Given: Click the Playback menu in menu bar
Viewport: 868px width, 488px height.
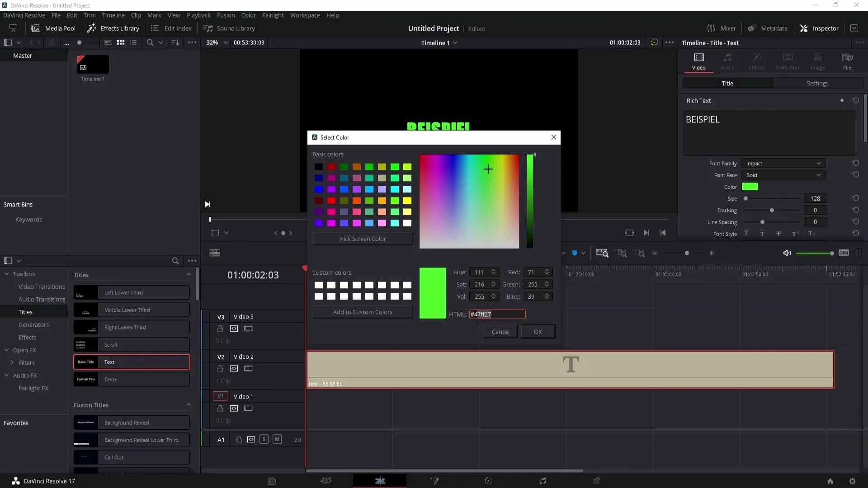Looking at the screenshot, I should tap(198, 15).
